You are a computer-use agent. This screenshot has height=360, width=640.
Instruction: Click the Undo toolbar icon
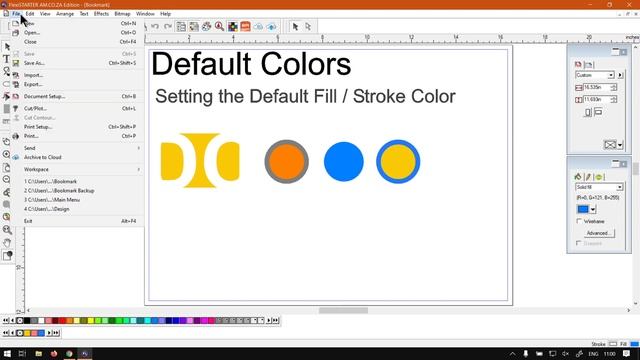click(x=155, y=27)
